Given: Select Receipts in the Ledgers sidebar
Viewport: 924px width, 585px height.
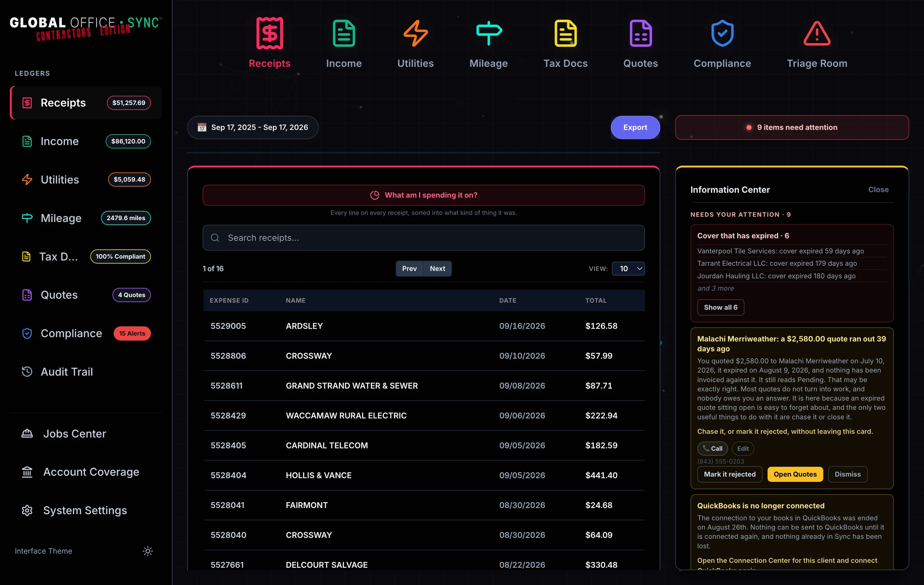Looking at the screenshot, I should click(86, 103).
